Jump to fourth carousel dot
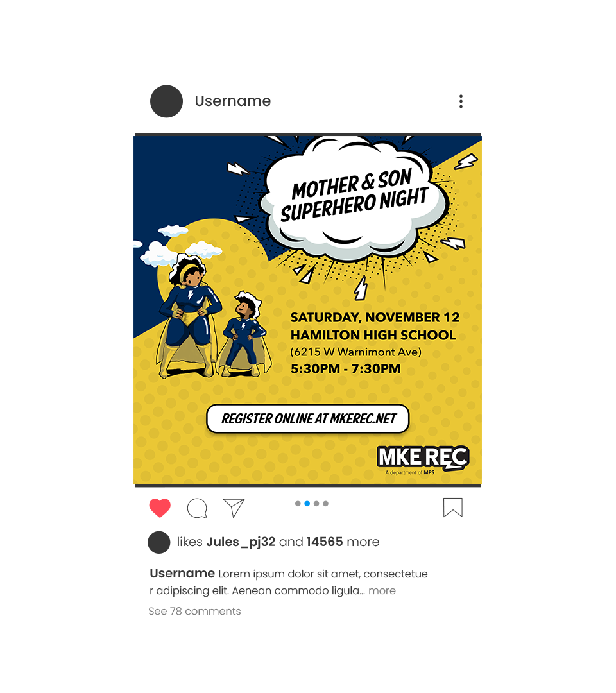The height and width of the screenshot is (693, 616). pyautogui.click(x=326, y=504)
